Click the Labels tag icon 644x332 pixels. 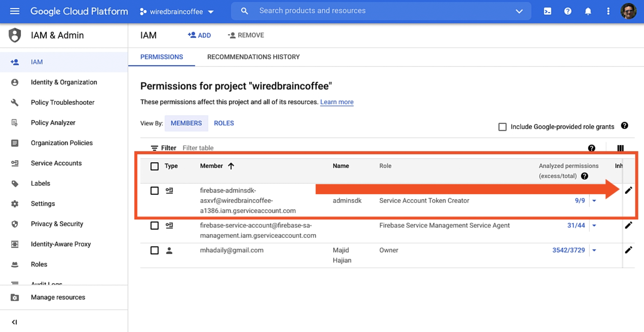[x=15, y=184]
